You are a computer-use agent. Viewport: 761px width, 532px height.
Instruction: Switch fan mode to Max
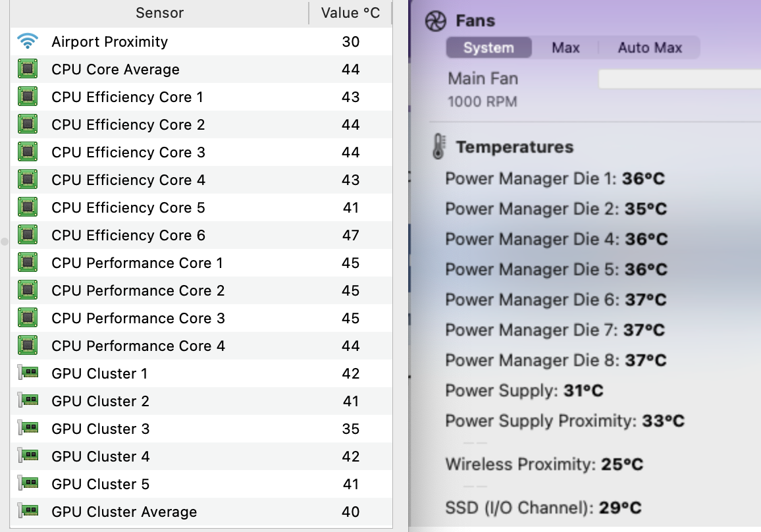[565, 47]
